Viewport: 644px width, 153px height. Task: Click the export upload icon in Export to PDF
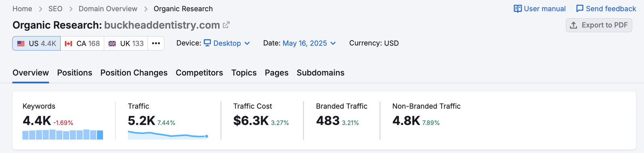point(574,25)
